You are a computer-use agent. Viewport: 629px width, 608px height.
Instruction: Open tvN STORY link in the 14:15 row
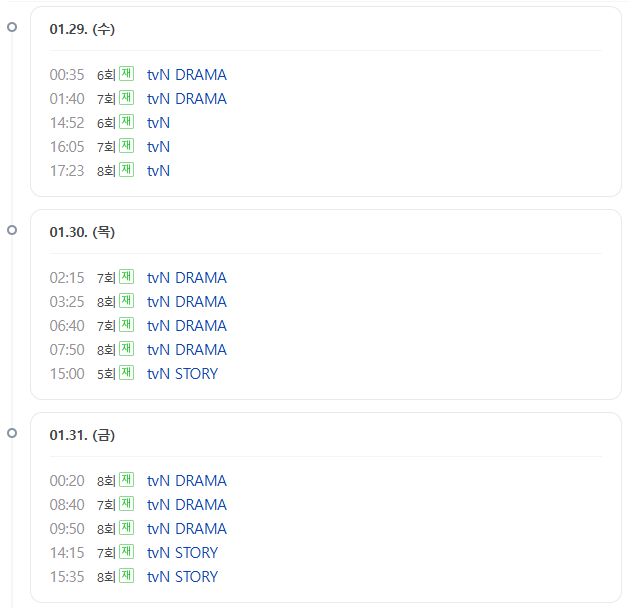182,553
